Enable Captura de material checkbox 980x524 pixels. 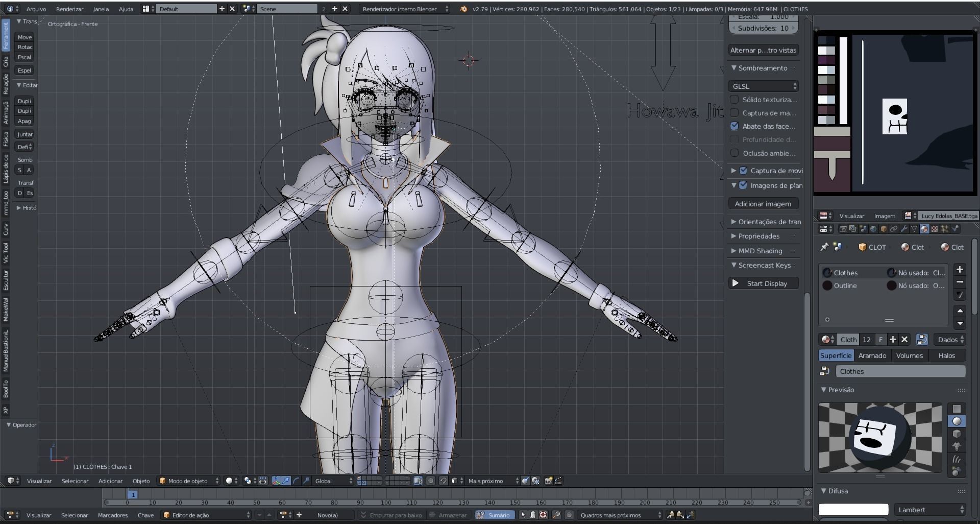point(734,113)
